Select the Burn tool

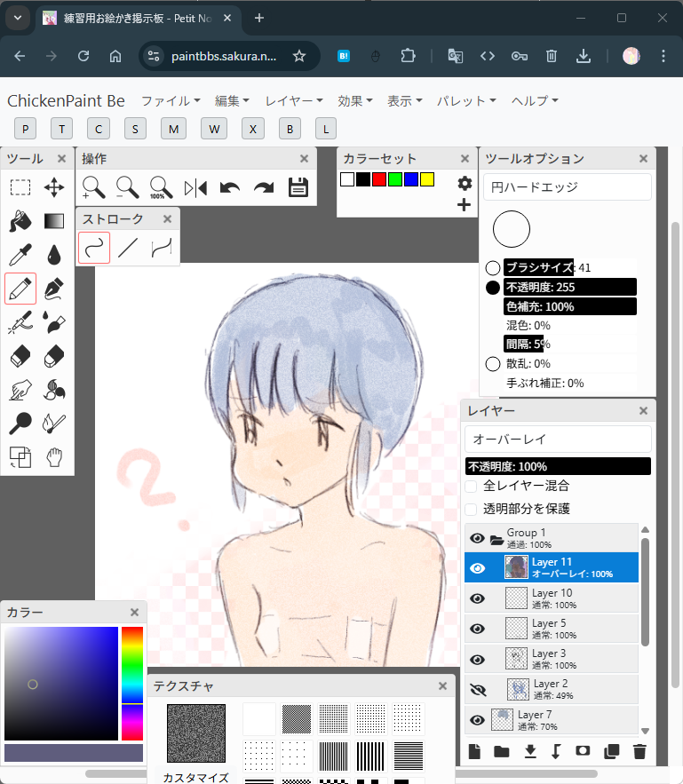tap(54, 424)
